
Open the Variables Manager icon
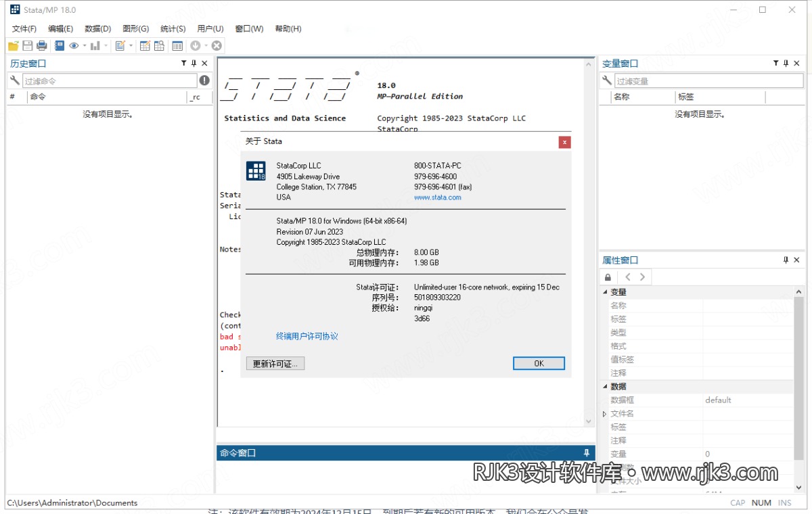pyautogui.click(x=177, y=46)
